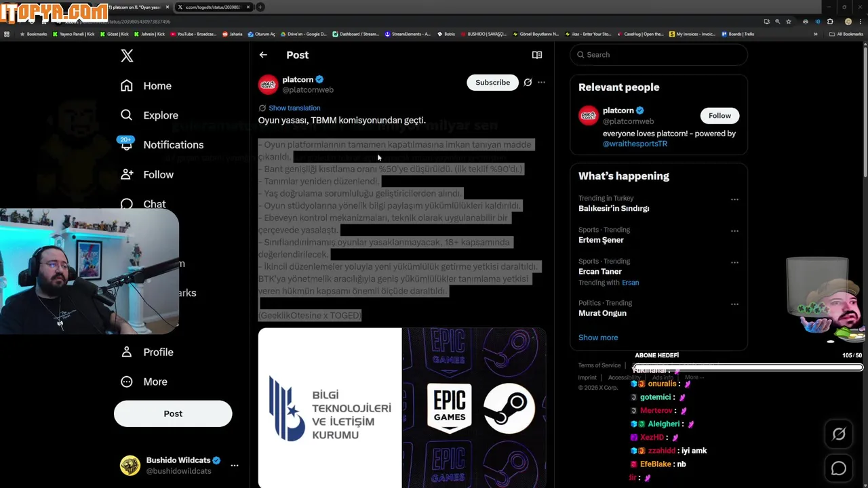This screenshot has height=488, width=868.
Task: Follow platcorn in Relevant people
Action: pos(719,115)
